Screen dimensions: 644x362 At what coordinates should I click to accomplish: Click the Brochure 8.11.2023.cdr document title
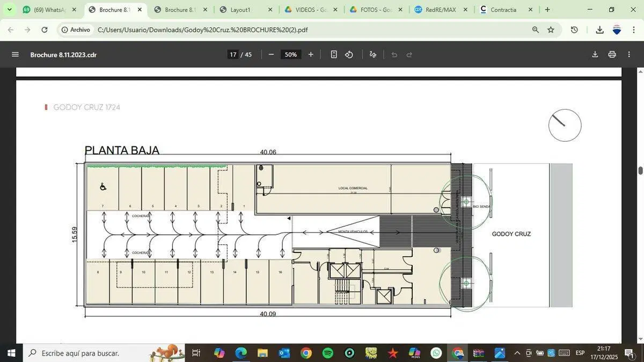(x=63, y=55)
